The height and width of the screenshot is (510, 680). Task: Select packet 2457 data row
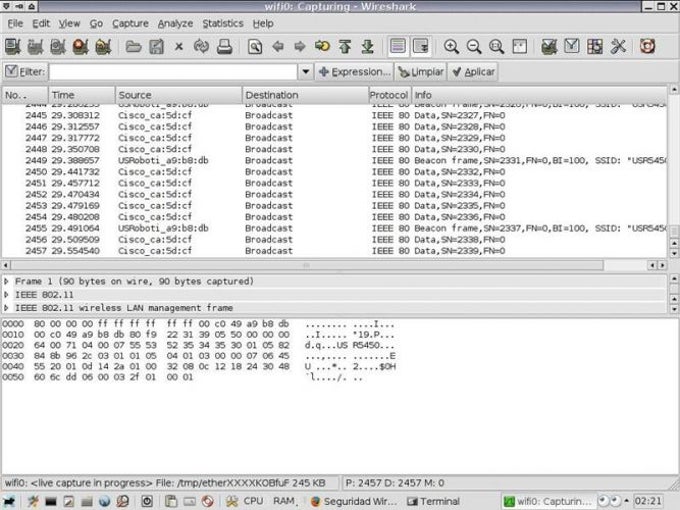[334, 251]
